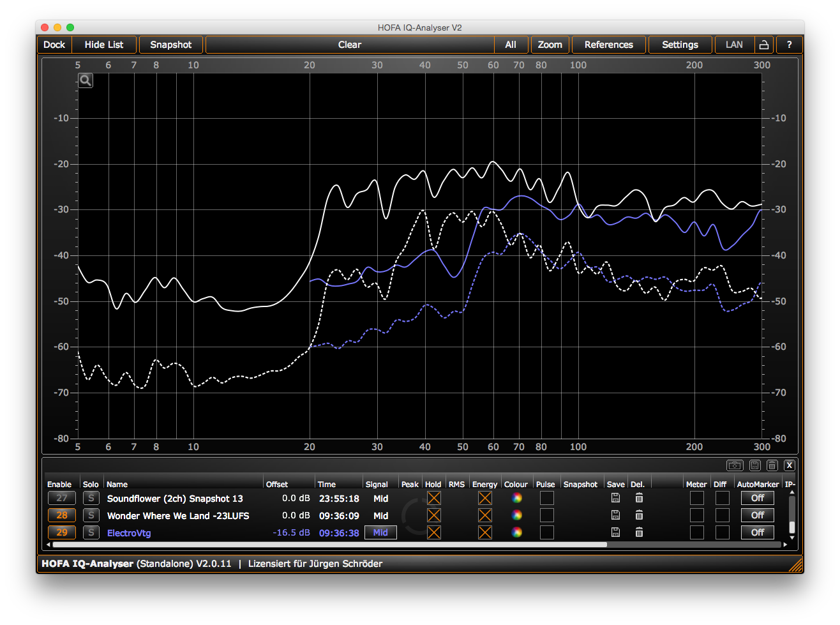Click the magnifier icon in the graph
Viewport: 840px width, 625px height.
pyautogui.click(x=86, y=80)
